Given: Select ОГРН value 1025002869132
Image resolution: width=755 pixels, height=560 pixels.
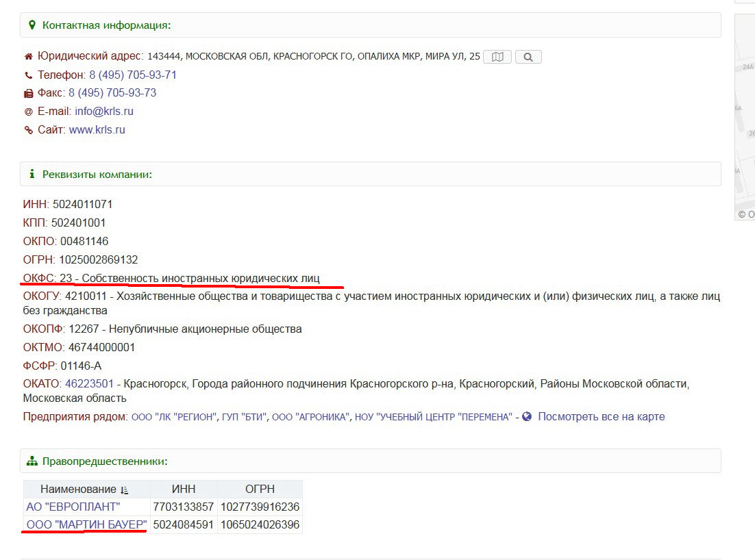Looking at the screenshot, I should (98, 259).
